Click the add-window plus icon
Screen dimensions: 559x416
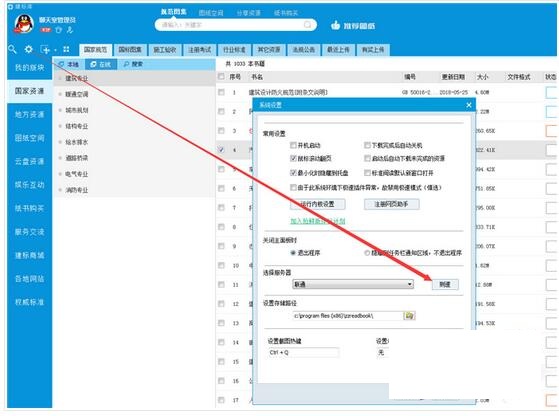pyautogui.click(x=45, y=50)
